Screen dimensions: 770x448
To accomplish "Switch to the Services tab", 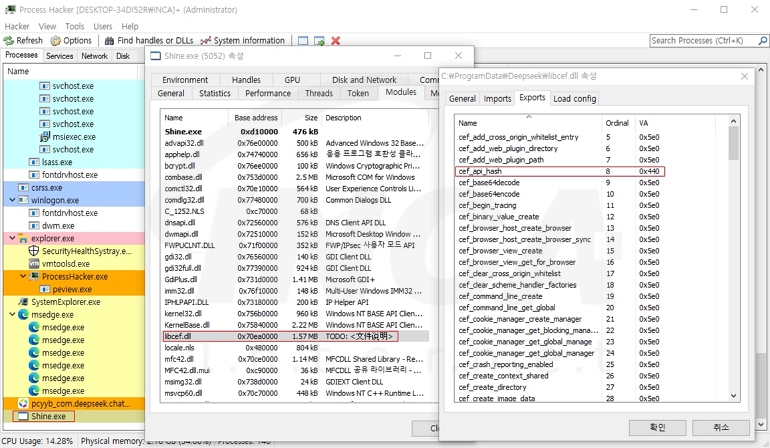I will click(x=59, y=56).
